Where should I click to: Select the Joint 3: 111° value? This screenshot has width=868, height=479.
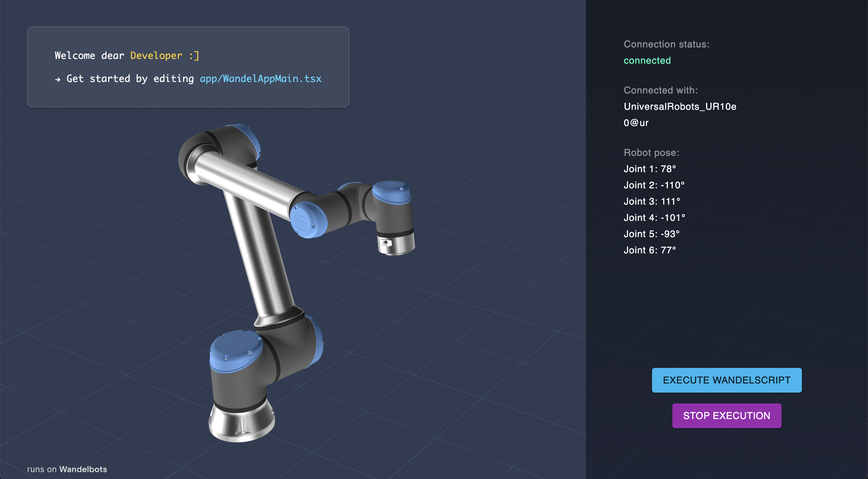[x=652, y=201]
